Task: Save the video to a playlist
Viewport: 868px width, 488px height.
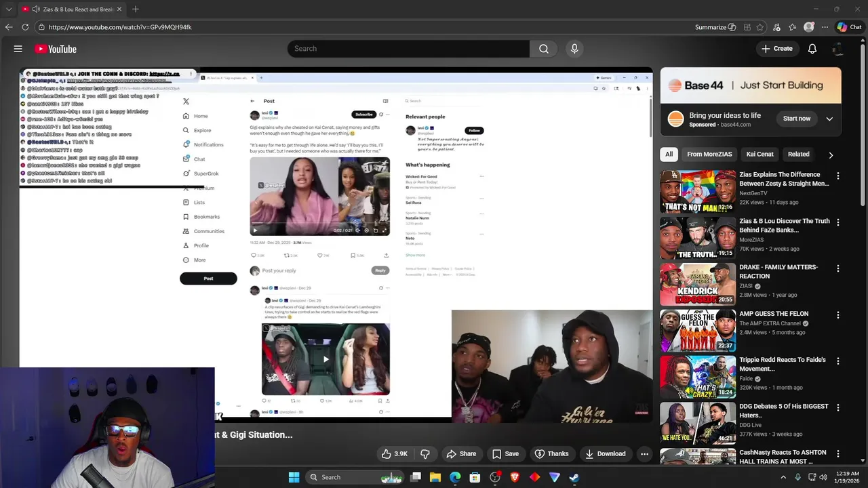Action: 505,454
